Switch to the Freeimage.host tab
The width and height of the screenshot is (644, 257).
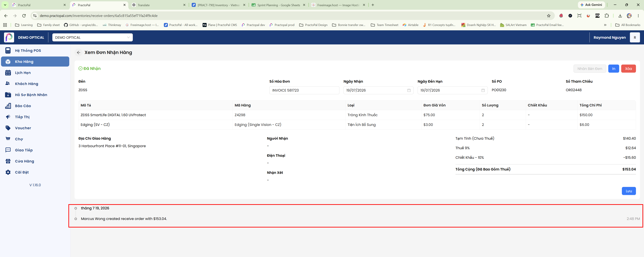tap(338, 5)
